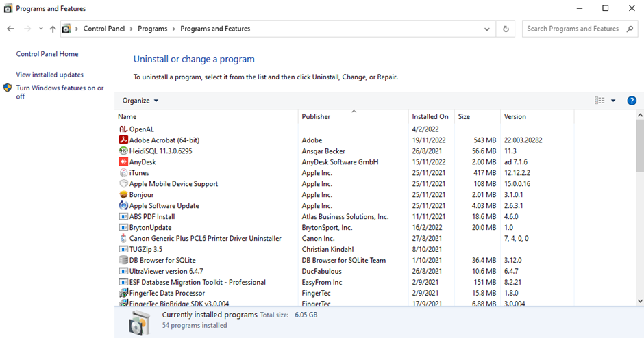Go up one level with up arrow

(53, 29)
